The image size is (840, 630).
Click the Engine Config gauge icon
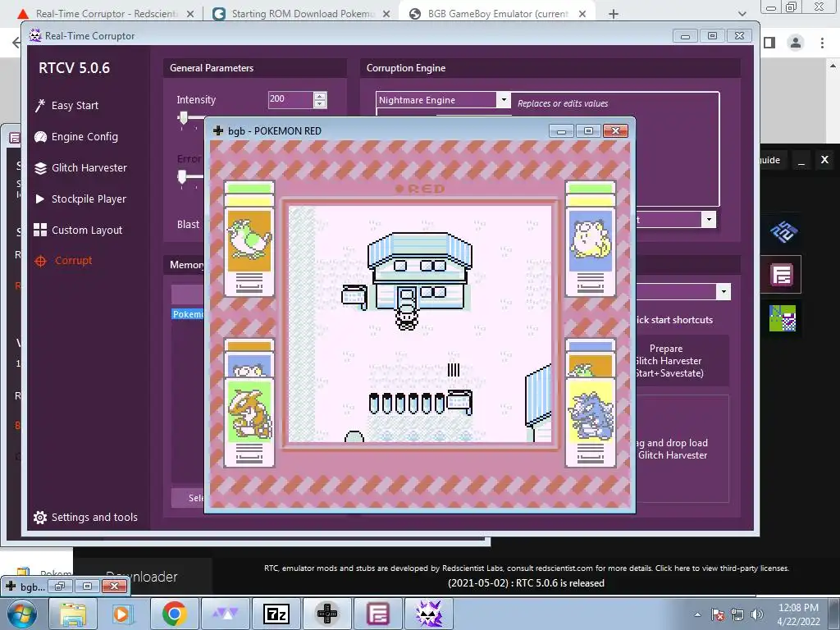(40, 137)
